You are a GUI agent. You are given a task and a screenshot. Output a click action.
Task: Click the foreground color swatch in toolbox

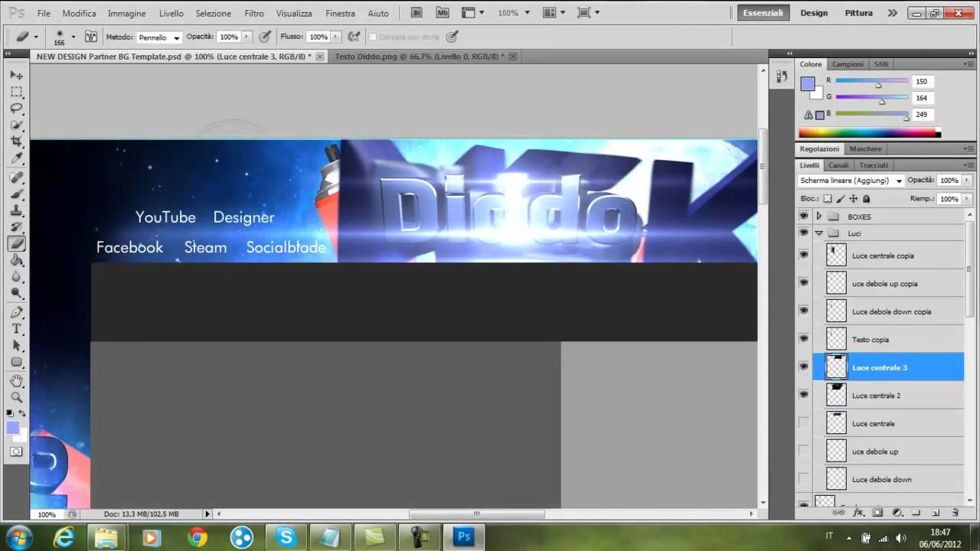click(x=13, y=428)
